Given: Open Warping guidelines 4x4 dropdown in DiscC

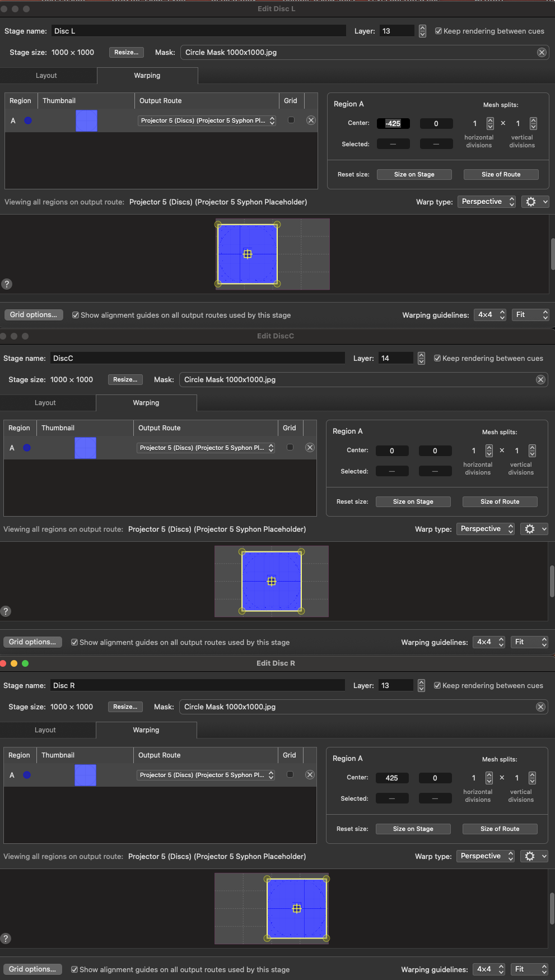Looking at the screenshot, I should 490,642.
